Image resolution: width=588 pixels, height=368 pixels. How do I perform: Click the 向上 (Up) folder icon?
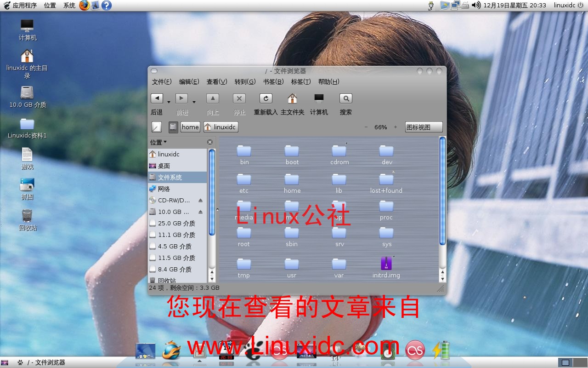tap(212, 98)
